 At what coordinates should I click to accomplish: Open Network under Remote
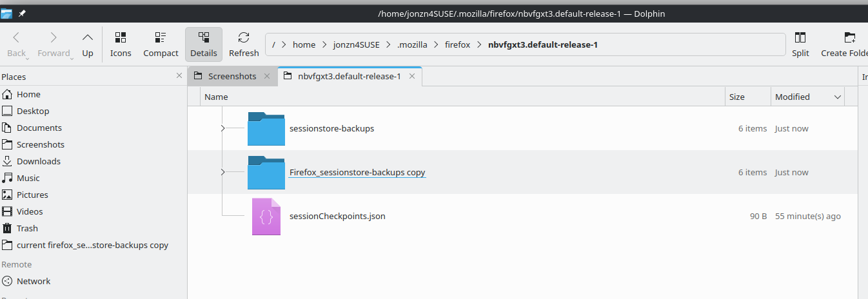pyautogui.click(x=94, y=281)
